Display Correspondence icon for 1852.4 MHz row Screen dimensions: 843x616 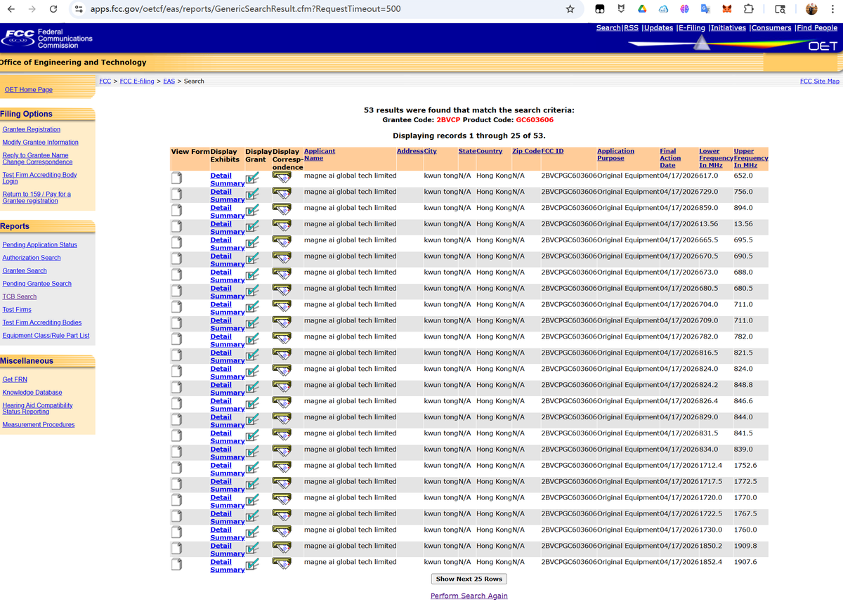(282, 563)
